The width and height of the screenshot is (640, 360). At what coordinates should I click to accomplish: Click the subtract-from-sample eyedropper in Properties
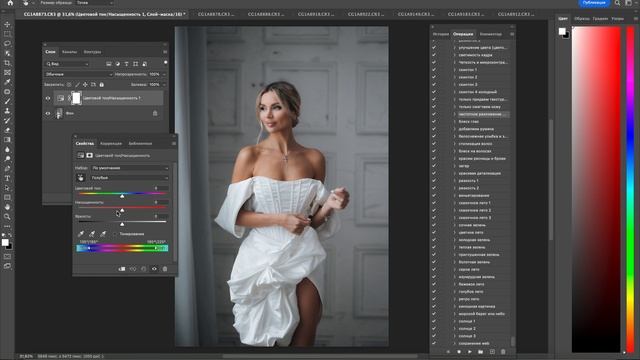103,234
